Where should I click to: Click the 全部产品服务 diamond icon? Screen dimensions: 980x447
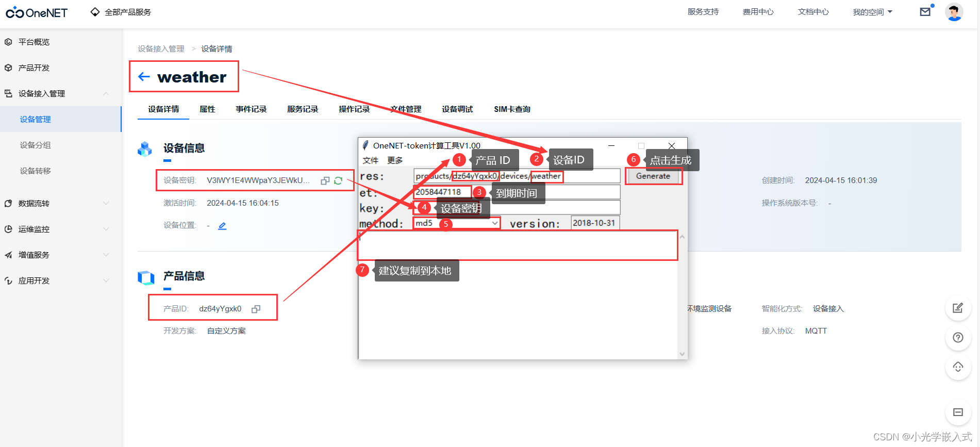click(x=95, y=12)
